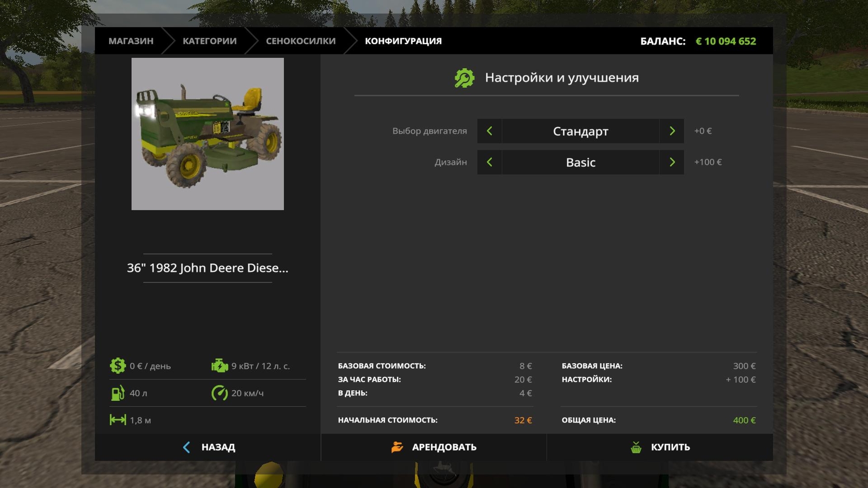This screenshot has height=488, width=868.
Task: Go to Магазин breadcrumb tab
Action: pyautogui.click(x=131, y=41)
